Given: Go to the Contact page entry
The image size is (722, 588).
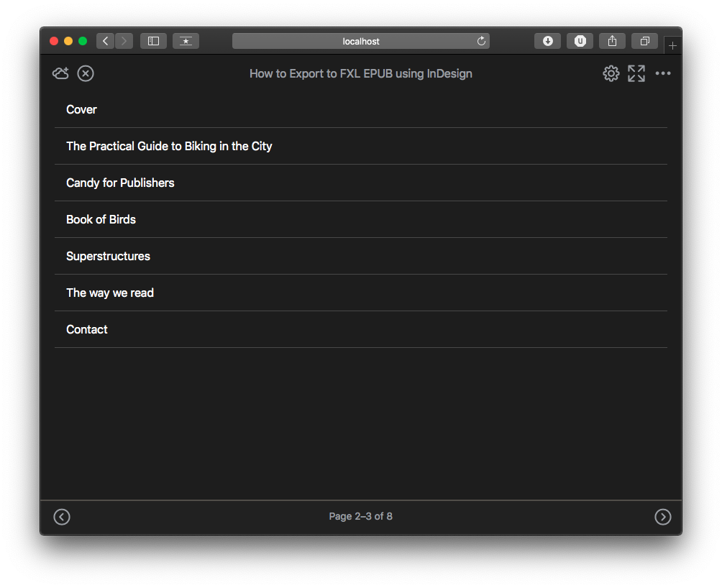Looking at the screenshot, I should pos(87,329).
